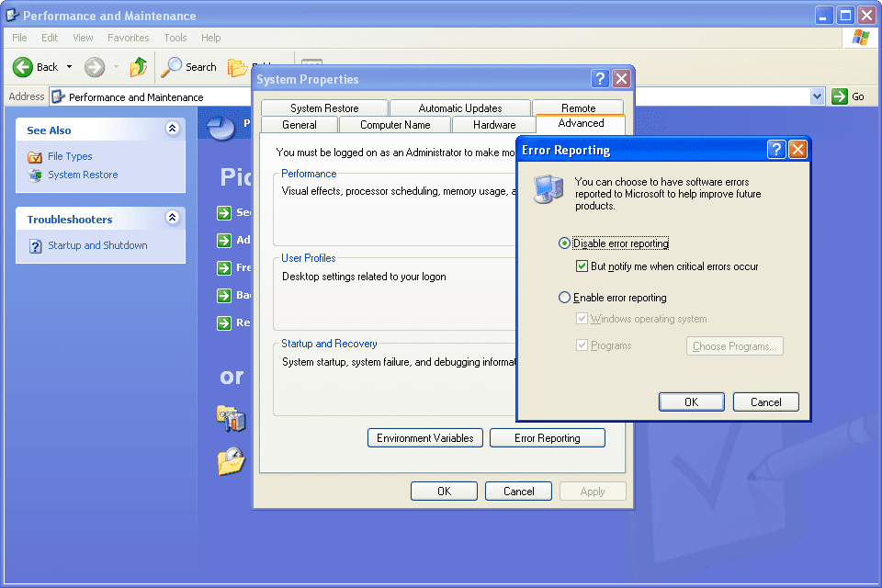Click OK in the Error Reporting dialog
This screenshot has height=588, width=882.
691,401
